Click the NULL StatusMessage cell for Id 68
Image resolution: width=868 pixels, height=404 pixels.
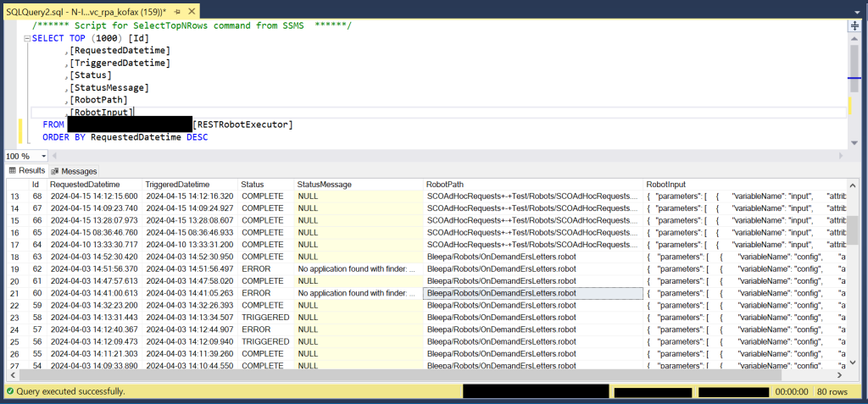[x=359, y=196]
